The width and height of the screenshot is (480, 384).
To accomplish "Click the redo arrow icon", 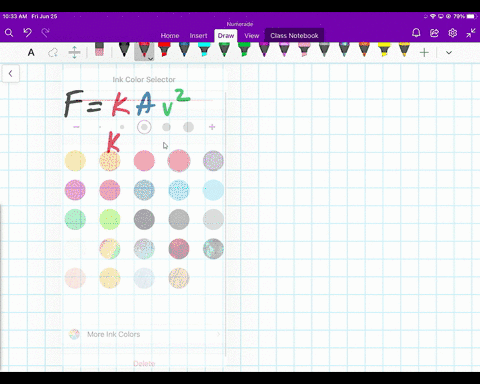I will (46, 32).
